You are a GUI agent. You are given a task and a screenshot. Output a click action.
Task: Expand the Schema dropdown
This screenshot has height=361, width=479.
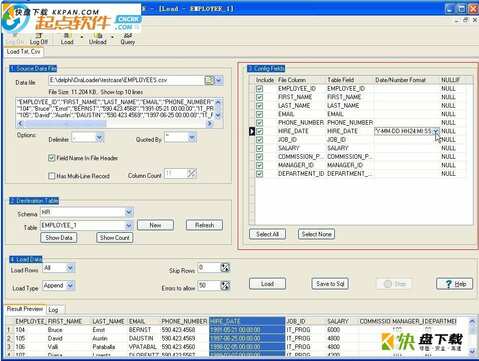click(x=129, y=212)
